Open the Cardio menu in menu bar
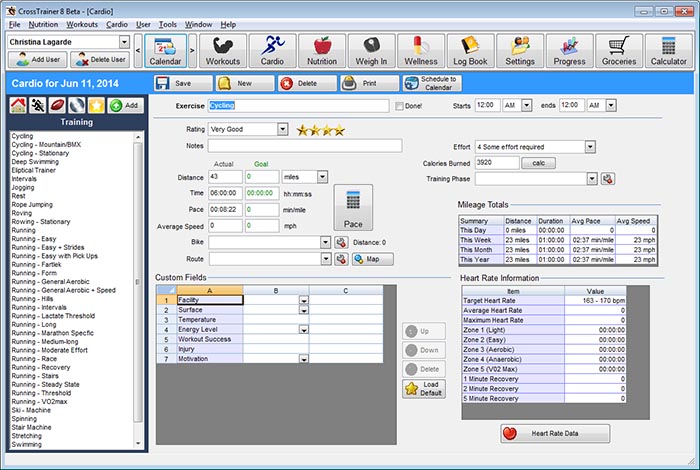This screenshot has width=700, height=470. pos(117,25)
